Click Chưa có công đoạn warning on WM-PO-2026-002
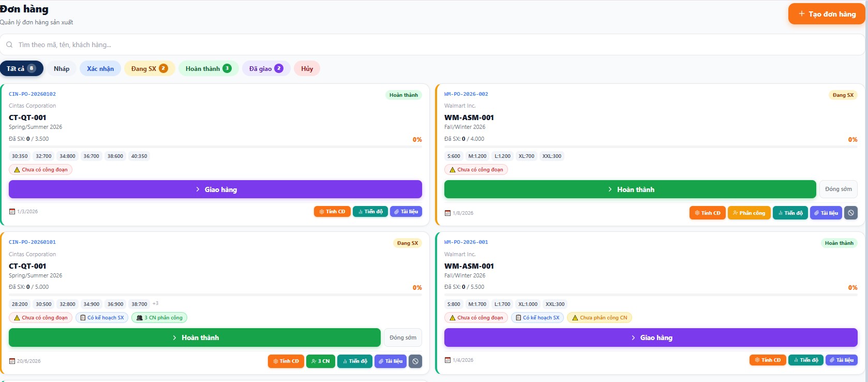 click(476, 169)
